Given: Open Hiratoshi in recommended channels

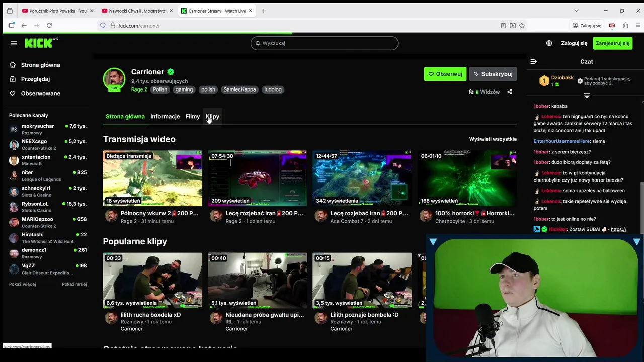Looking at the screenshot, I should pyautogui.click(x=48, y=238).
